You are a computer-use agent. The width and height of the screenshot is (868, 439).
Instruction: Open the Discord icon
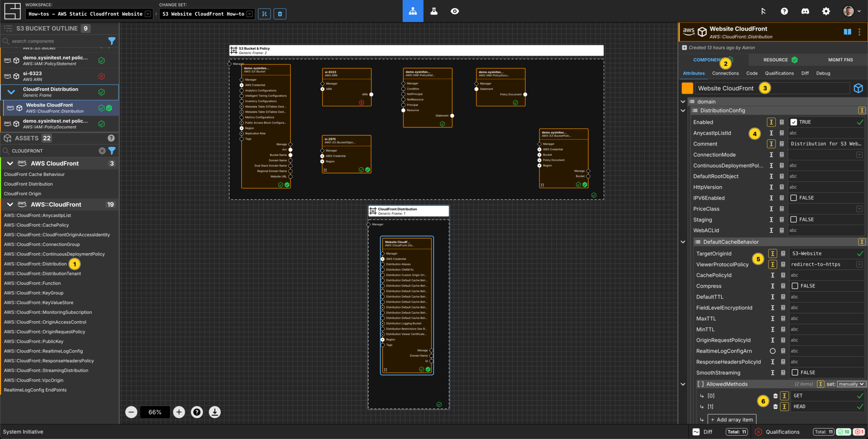point(805,11)
